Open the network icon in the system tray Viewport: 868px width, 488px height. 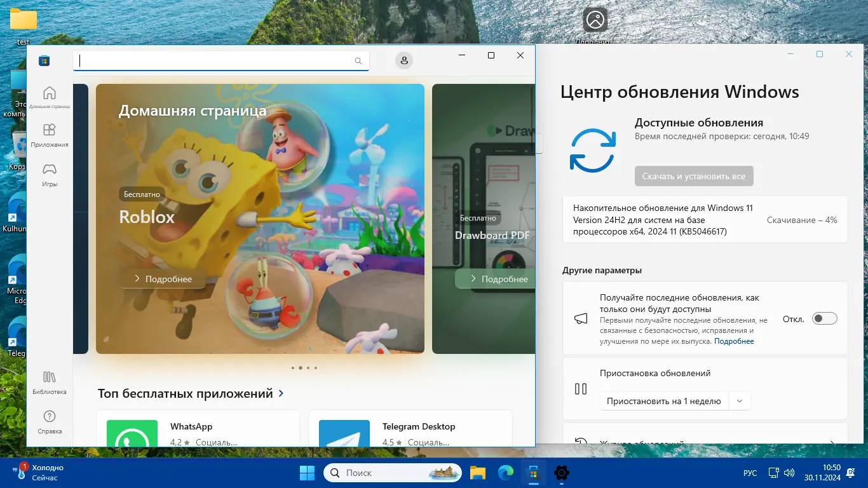(774, 473)
